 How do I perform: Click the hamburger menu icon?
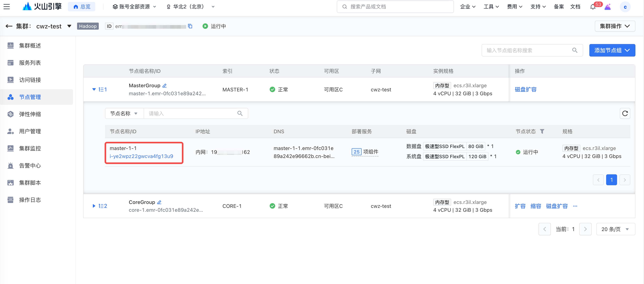(x=7, y=7)
